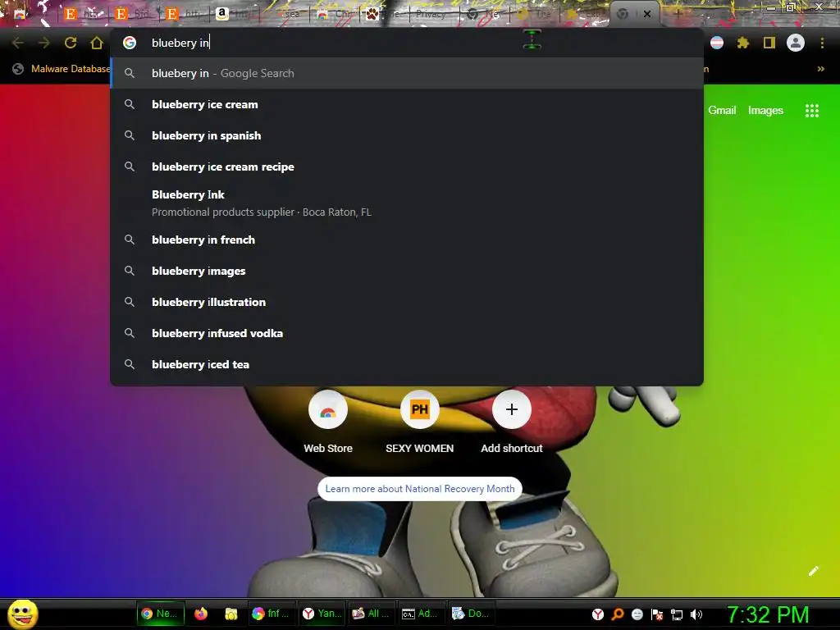Click the striped round extension icon
840x630 pixels.
[x=717, y=43]
